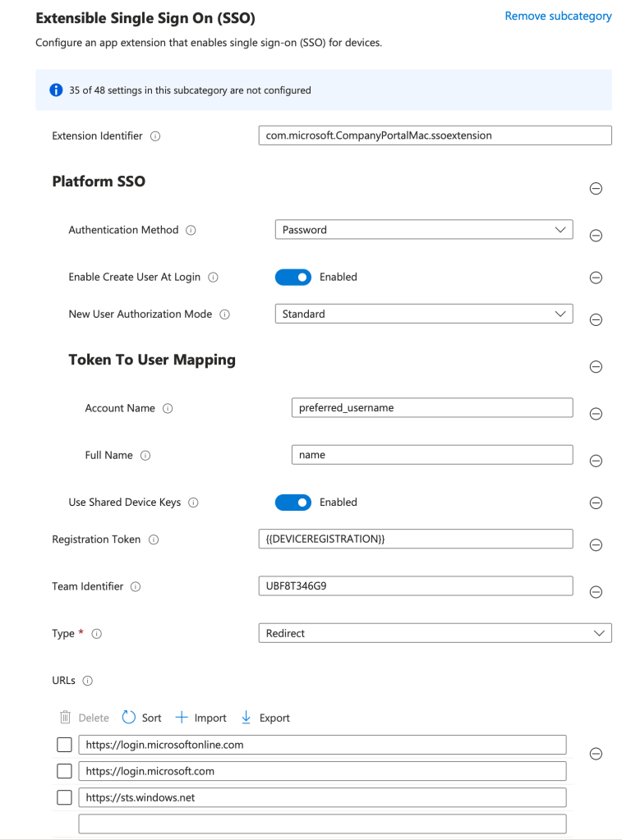Viewport: 622px width, 840px height.
Task: Click the Remove subcategory link
Action: (558, 16)
